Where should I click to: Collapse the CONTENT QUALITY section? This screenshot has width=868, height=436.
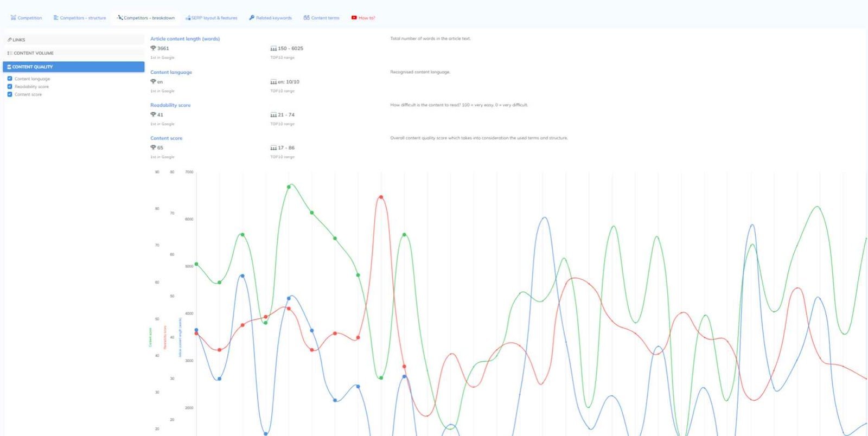[74, 67]
